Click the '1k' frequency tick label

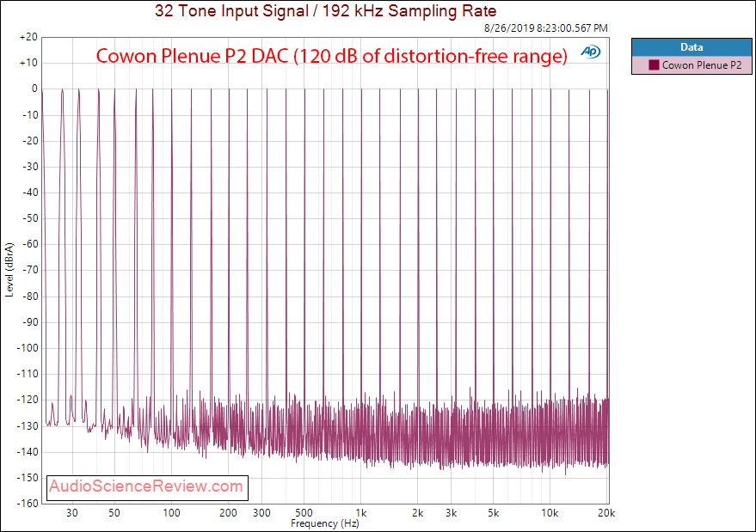pyautogui.click(x=361, y=513)
